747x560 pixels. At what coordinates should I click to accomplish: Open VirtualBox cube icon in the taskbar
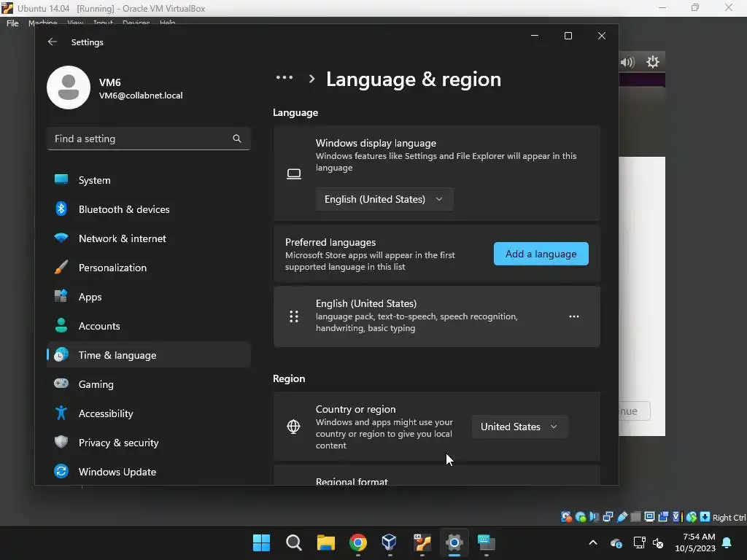[390, 542]
